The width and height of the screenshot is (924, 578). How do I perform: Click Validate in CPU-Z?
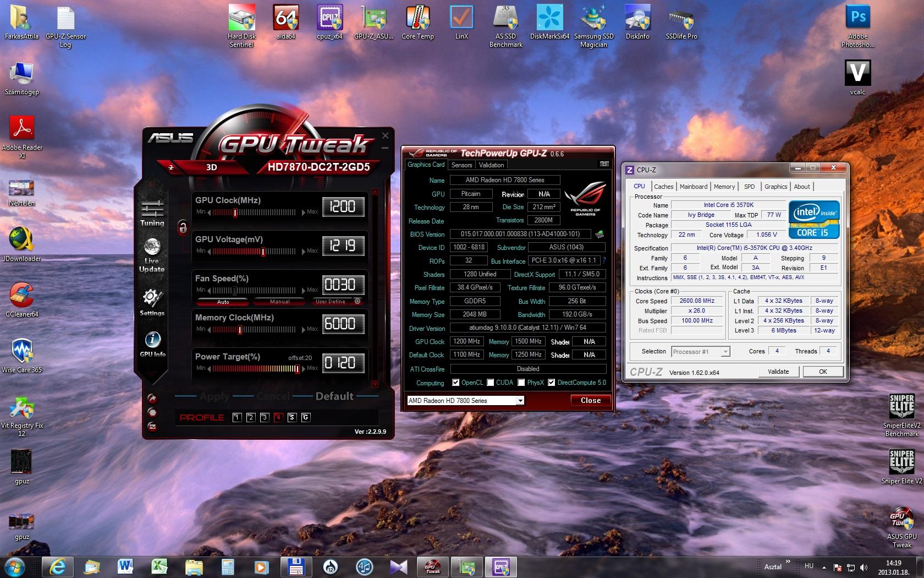click(778, 372)
